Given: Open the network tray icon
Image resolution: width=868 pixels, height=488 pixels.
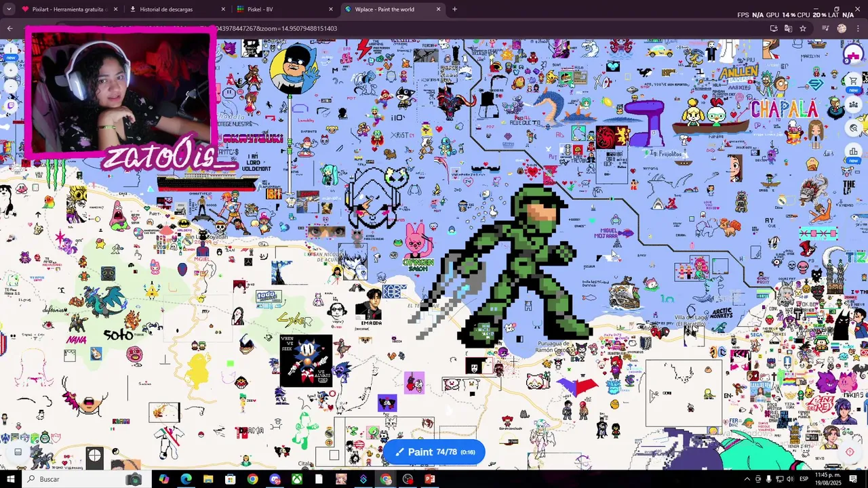Looking at the screenshot, I should (x=779, y=479).
